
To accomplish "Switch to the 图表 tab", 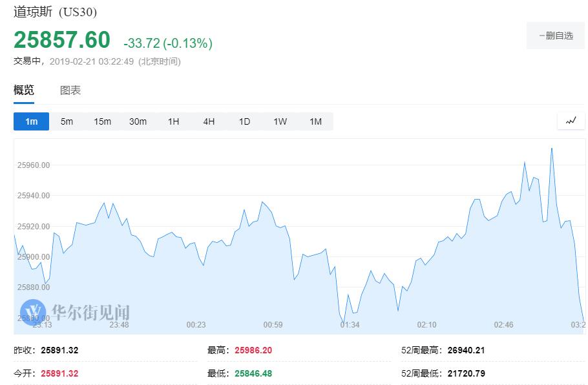I will (x=70, y=90).
